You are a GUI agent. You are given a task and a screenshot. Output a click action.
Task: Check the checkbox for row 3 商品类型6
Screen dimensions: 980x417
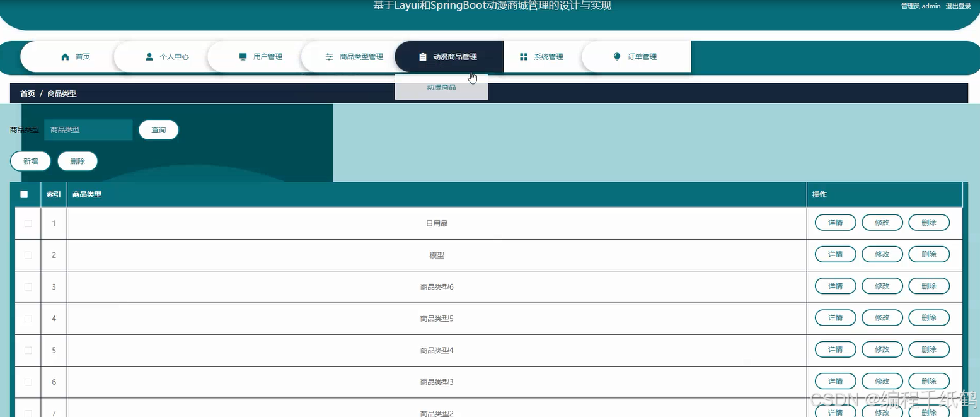[28, 287]
